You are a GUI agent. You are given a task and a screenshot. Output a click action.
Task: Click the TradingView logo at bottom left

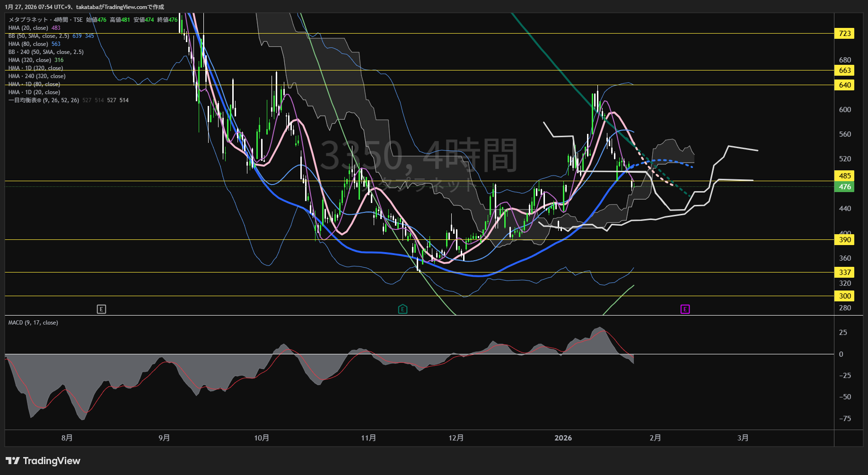[43, 461]
